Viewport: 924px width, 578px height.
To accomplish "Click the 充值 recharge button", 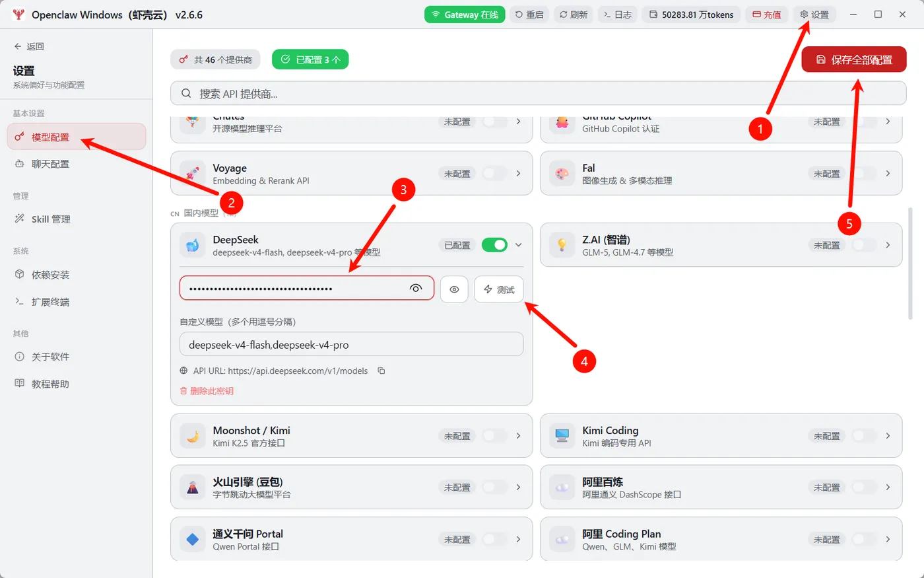I will click(x=767, y=15).
